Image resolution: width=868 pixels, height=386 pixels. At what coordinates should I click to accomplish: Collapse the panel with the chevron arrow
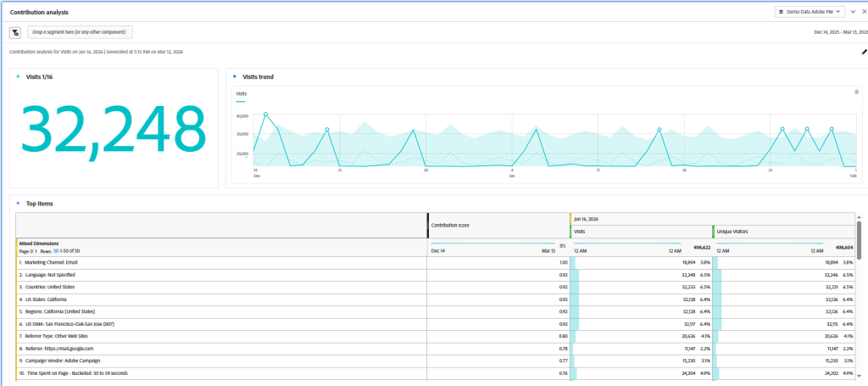pyautogui.click(x=853, y=12)
